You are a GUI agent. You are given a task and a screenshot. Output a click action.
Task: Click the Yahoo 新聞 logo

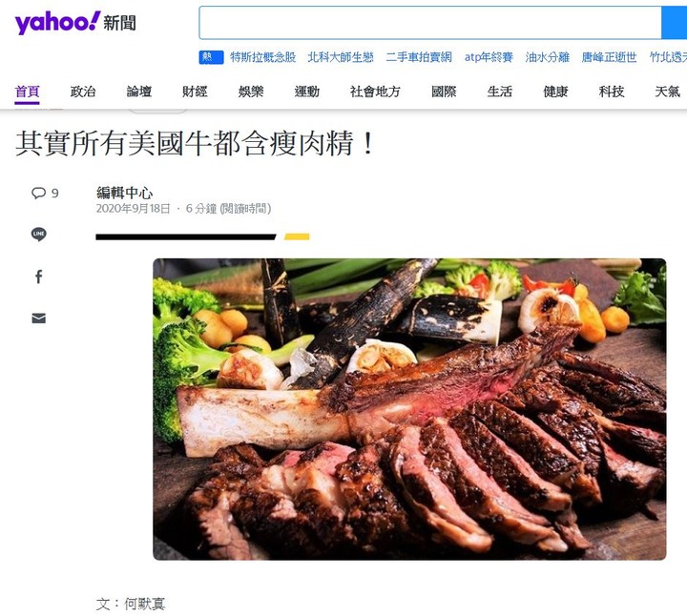pos(75,22)
